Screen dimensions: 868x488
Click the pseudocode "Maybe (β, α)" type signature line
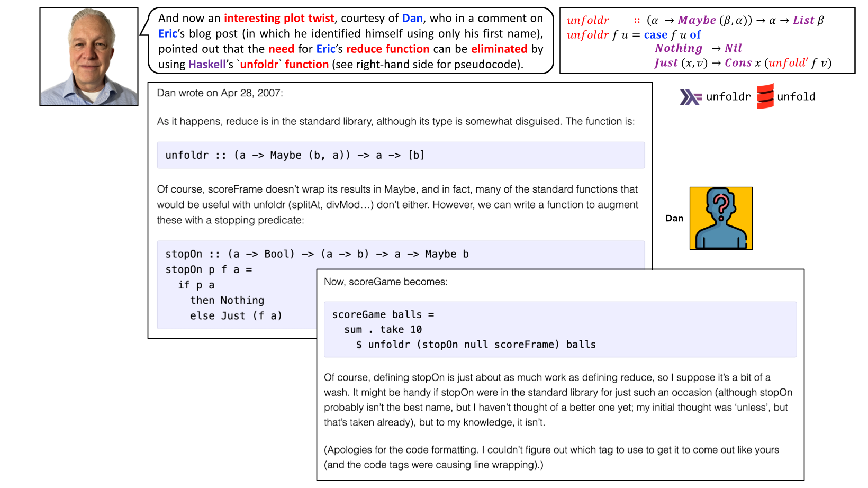695,20
